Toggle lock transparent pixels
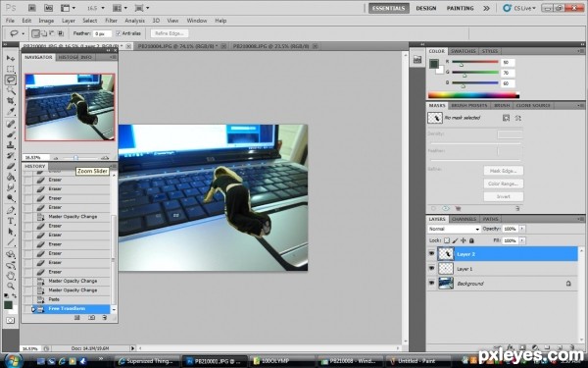588x368 pixels. coord(447,240)
